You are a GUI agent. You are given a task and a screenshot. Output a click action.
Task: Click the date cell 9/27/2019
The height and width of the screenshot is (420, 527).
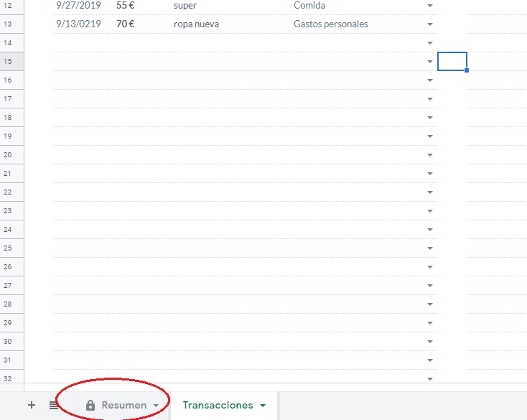tap(78, 6)
